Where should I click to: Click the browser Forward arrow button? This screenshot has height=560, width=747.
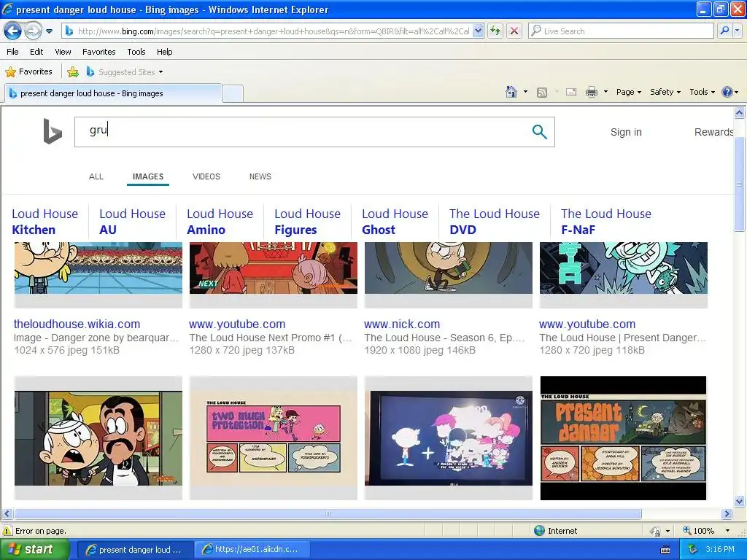pos(33,31)
